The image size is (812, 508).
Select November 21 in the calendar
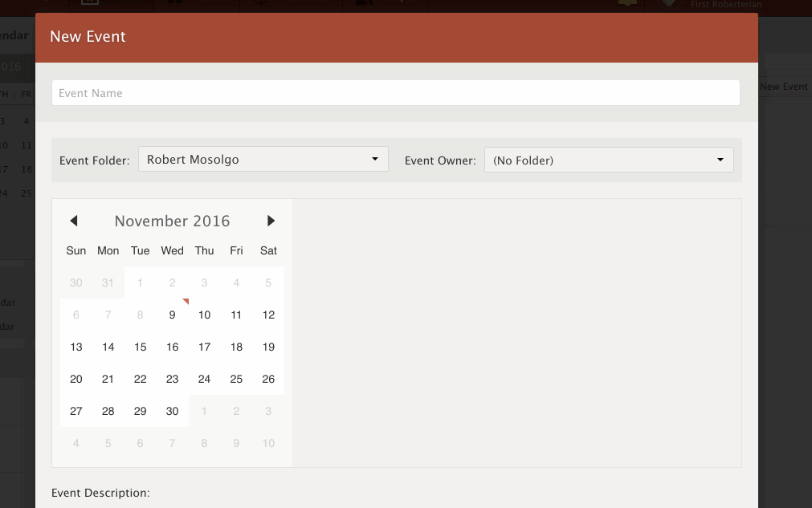[x=108, y=379]
